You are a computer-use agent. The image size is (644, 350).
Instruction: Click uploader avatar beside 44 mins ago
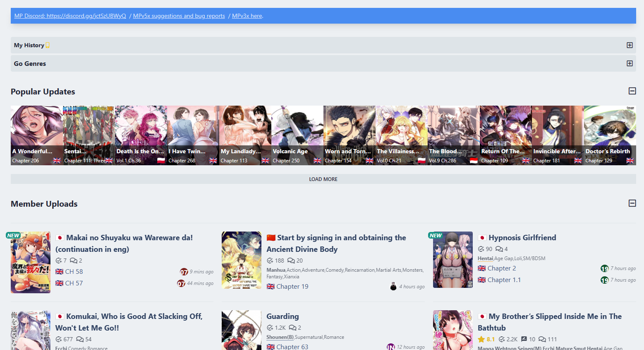coord(181,283)
